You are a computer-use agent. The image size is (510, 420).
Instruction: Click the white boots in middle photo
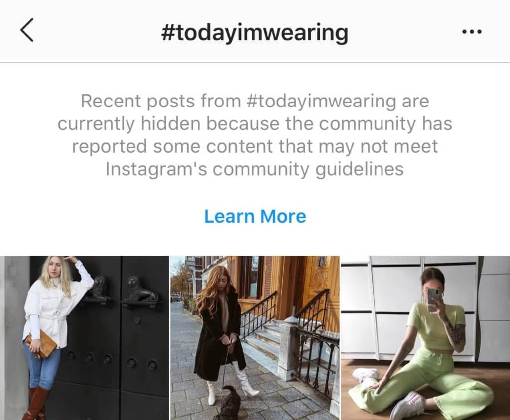[232, 384]
